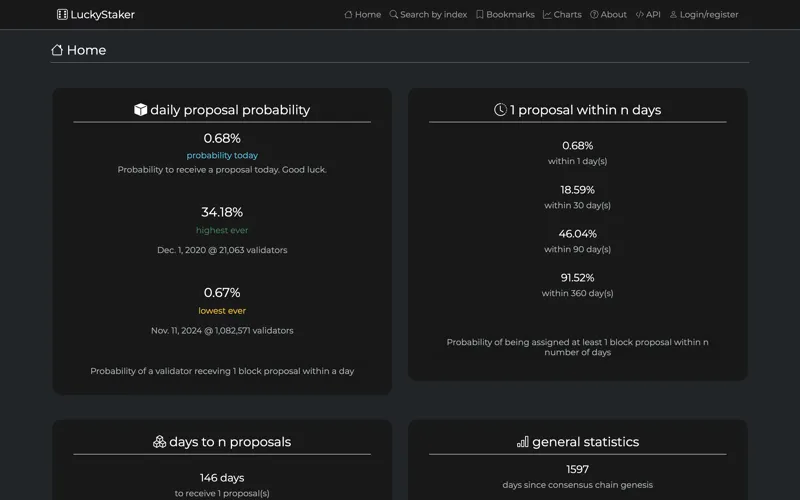Open the About page link

point(608,14)
